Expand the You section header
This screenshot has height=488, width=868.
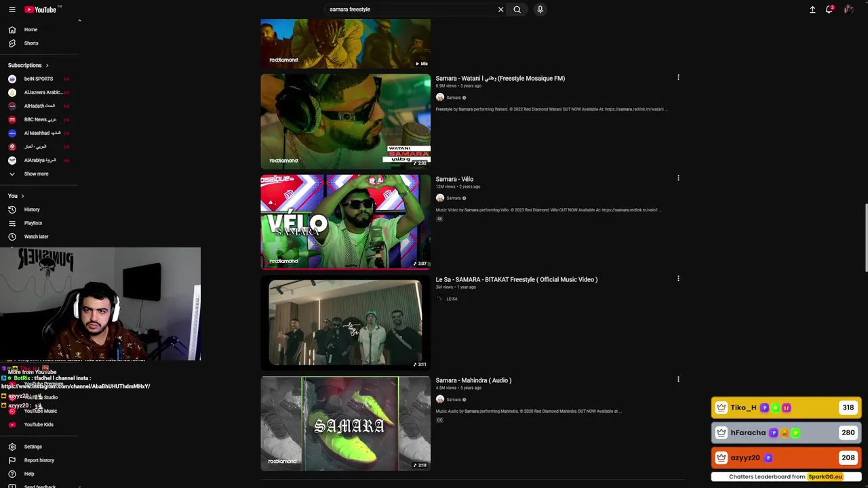pyautogui.click(x=16, y=196)
